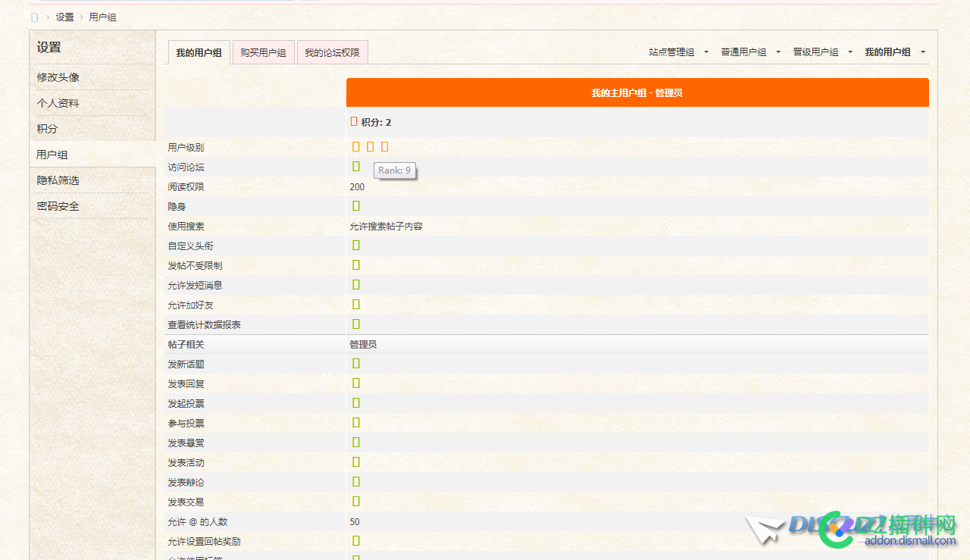The image size is (970, 560).
Task: Click the check icon in the 发帖不受限制 row
Action: 356,264
